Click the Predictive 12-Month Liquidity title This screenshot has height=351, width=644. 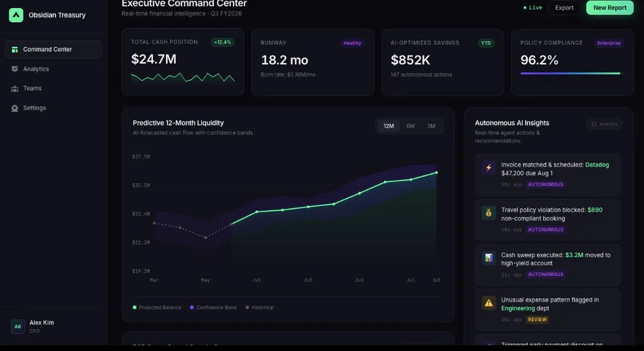pos(178,123)
